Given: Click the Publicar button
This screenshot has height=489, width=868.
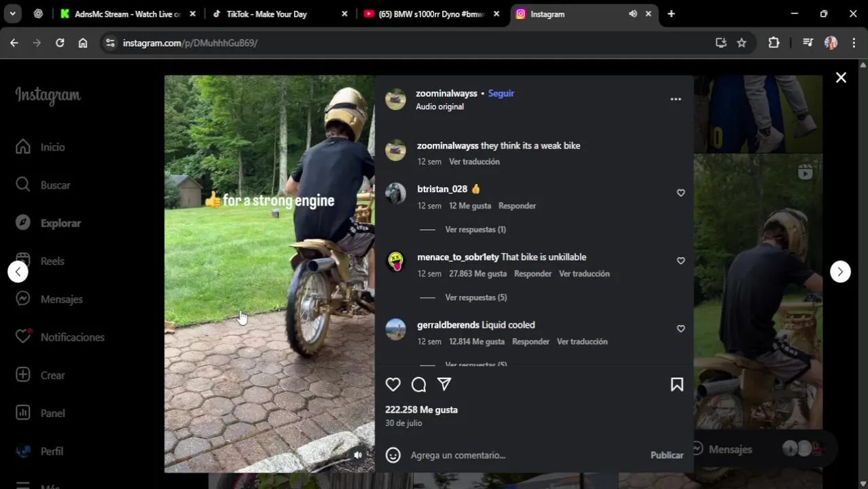Looking at the screenshot, I should point(667,455).
